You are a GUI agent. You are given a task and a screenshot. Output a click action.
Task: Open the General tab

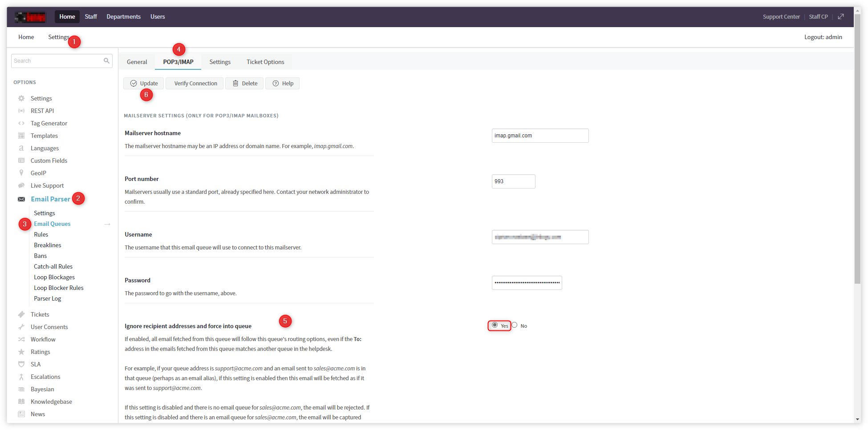coord(137,62)
